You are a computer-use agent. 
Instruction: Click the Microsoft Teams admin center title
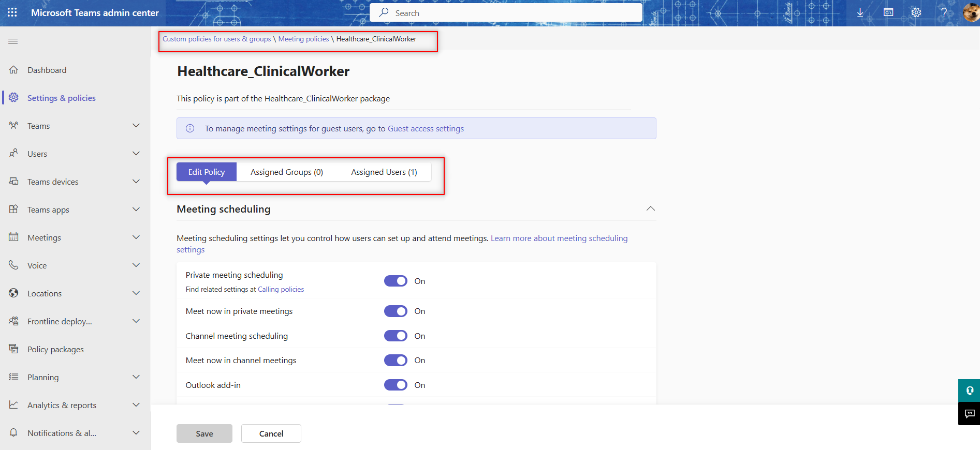tap(95, 12)
